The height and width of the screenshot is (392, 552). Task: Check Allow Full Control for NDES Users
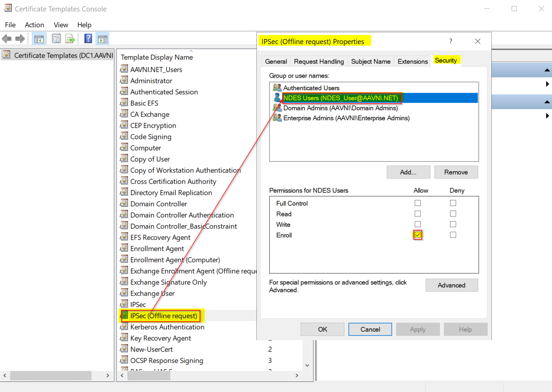418,203
